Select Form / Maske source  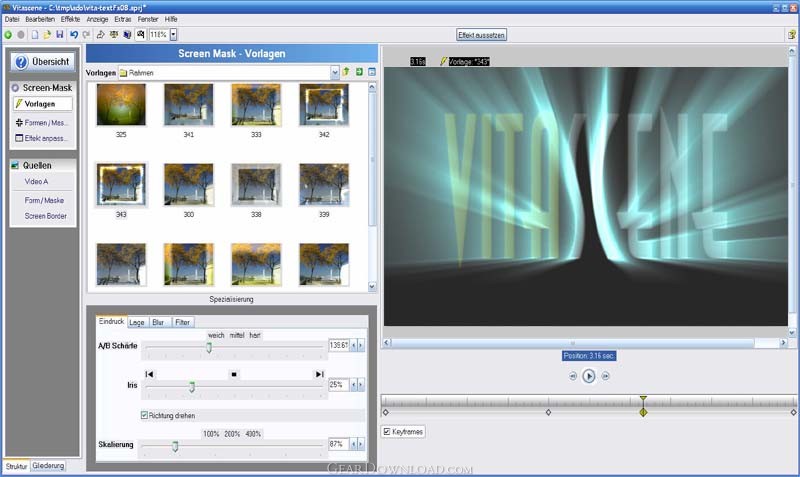click(x=44, y=200)
